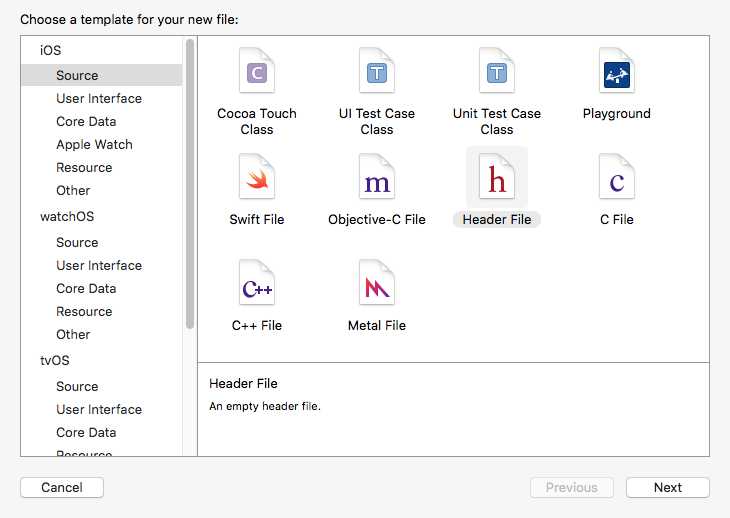The height and width of the screenshot is (518, 730).
Task: Select the Objective-C File icon
Action: (x=377, y=177)
